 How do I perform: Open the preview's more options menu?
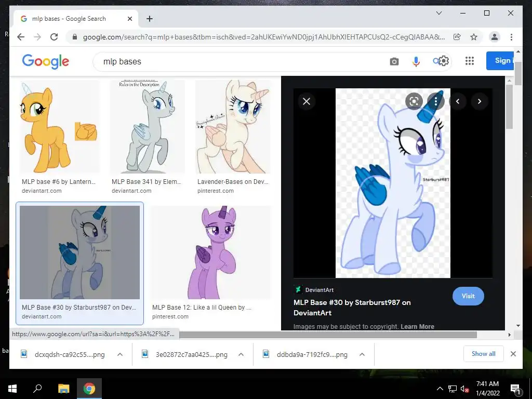436,101
